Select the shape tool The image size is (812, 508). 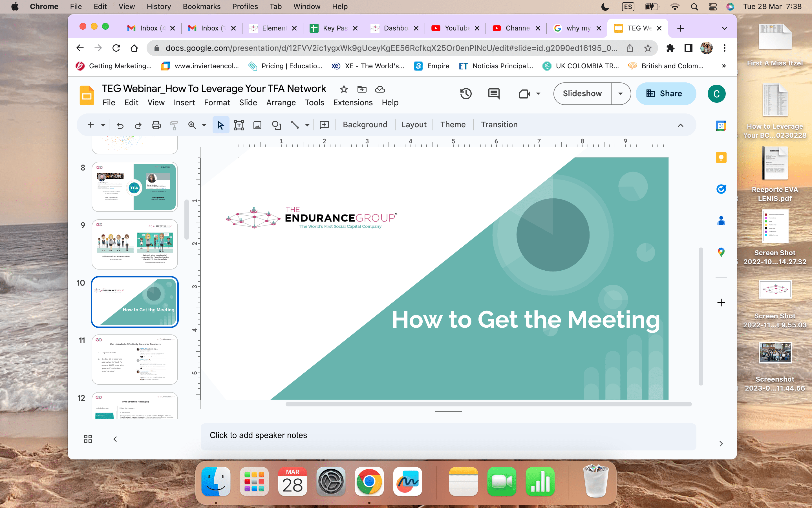click(276, 125)
